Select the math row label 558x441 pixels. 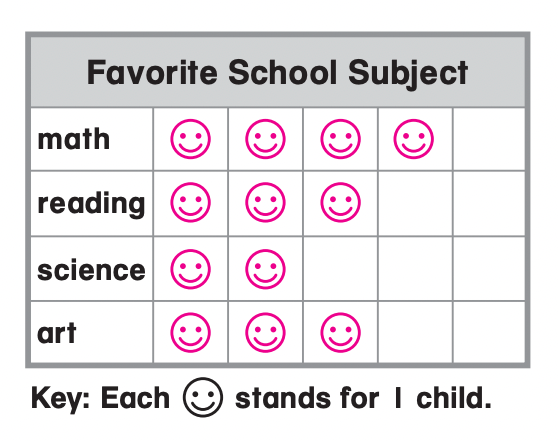click(74, 139)
